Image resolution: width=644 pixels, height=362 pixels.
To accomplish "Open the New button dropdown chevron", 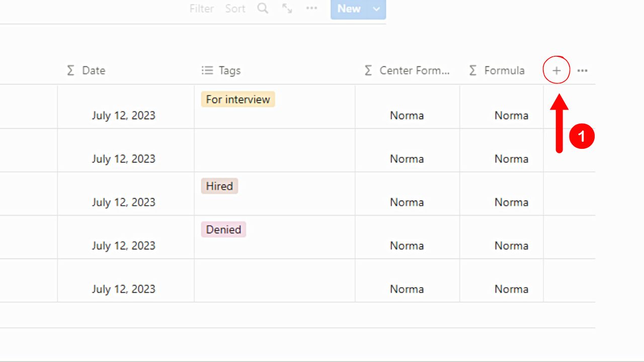I will pyautogui.click(x=376, y=8).
